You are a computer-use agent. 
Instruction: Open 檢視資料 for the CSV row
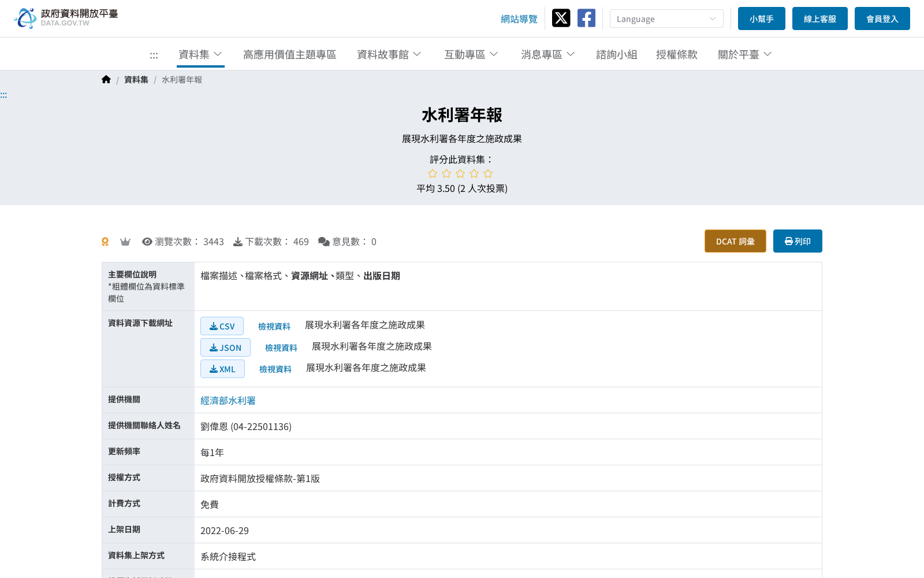(x=274, y=327)
